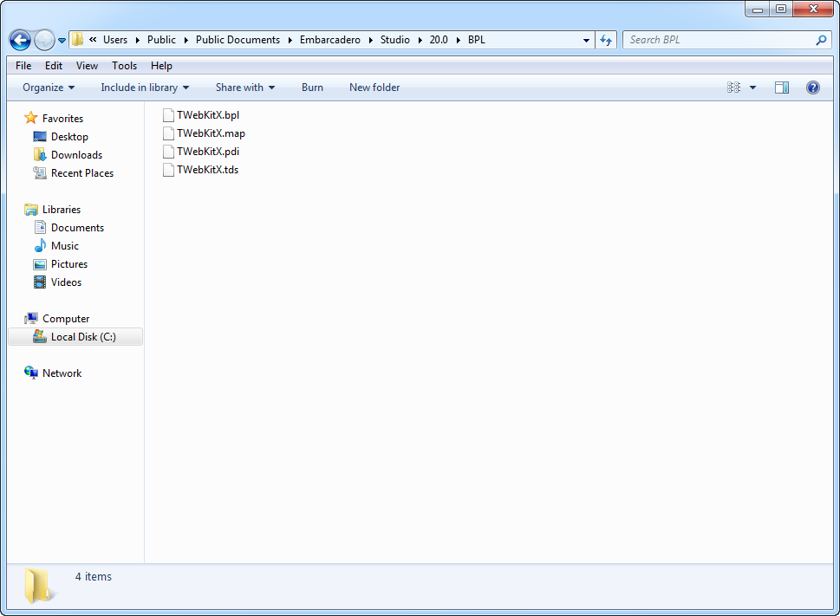Click the Downloads folder icon
Image resolution: width=840 pixels, height=616 pixels.
pos(40,155)
